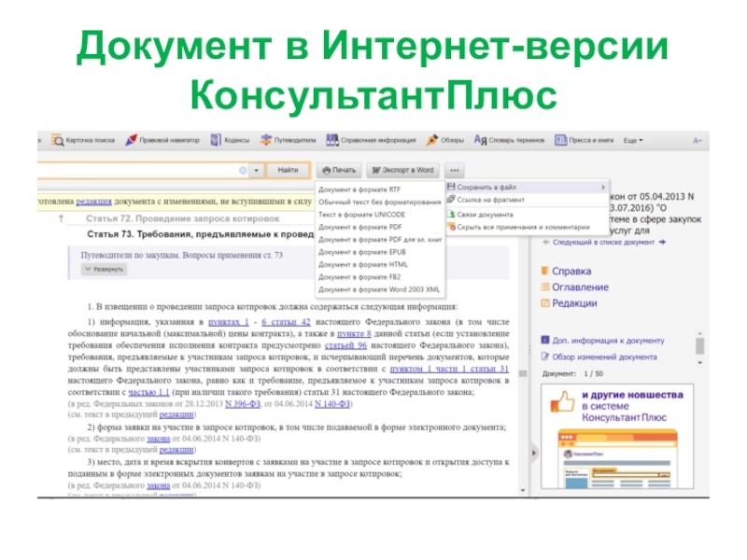Click thumbs-up icon in the novelties banner
The image size is (747, 560).
(563, 401)
